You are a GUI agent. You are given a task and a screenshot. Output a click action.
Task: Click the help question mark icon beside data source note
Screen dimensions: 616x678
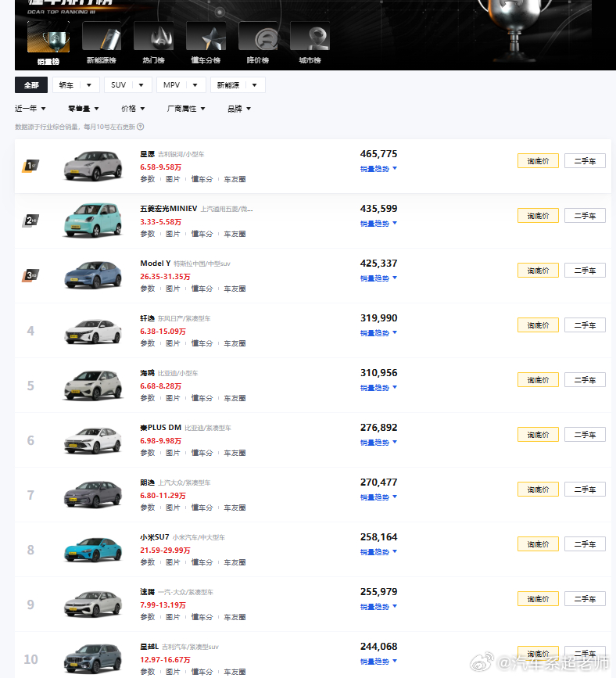[x=141, y=127]
